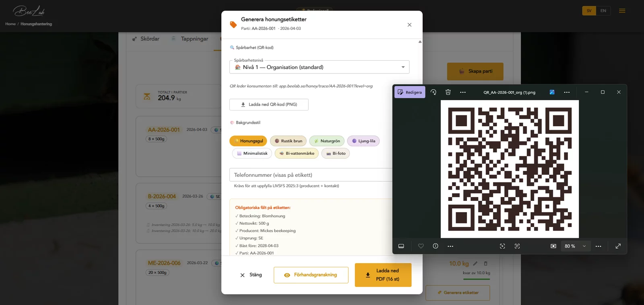Choose Minimalistisk background style

pos(252,154)
